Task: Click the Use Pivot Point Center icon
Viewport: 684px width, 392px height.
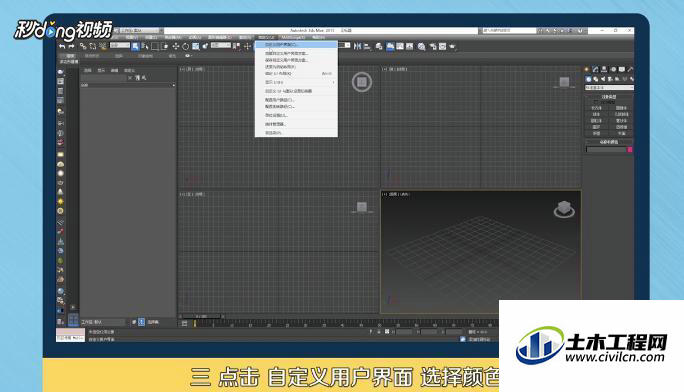Action: [x=236, y=46]
